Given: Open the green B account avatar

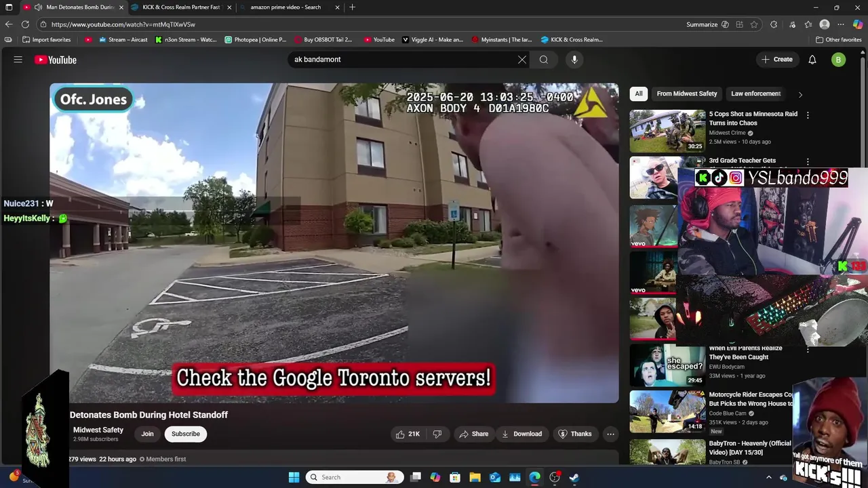Looking at the screenshot, I should click(x=839, y=60).
